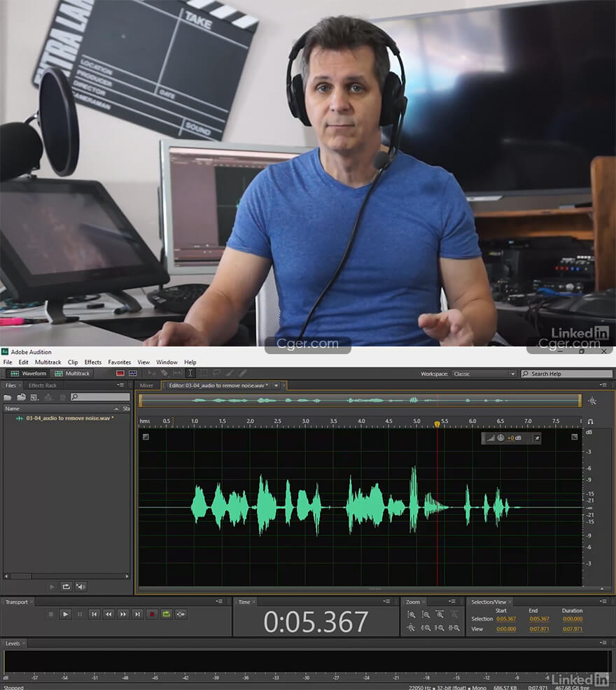Click the Files panel loop playback icon
The image size is (616, 690).
[66, 586]
